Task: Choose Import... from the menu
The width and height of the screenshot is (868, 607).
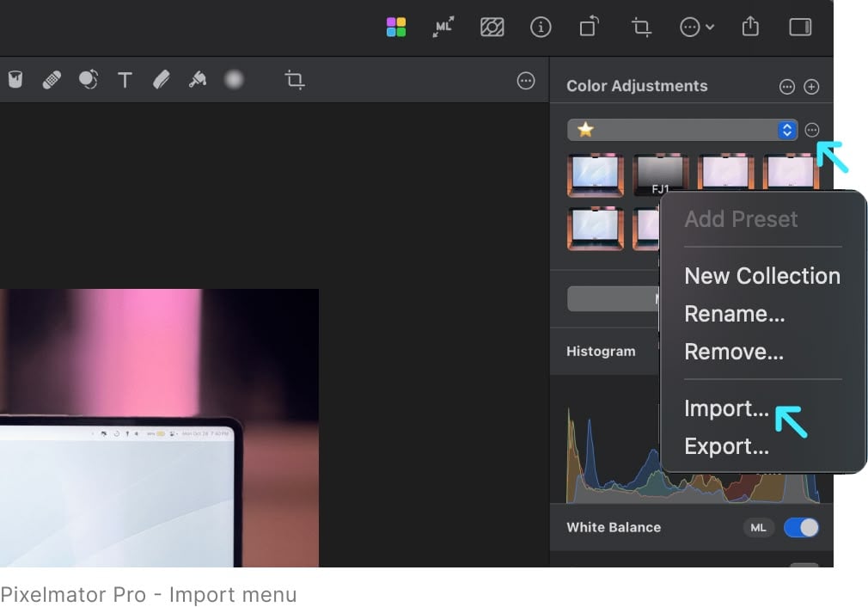Action: (726, 408)
